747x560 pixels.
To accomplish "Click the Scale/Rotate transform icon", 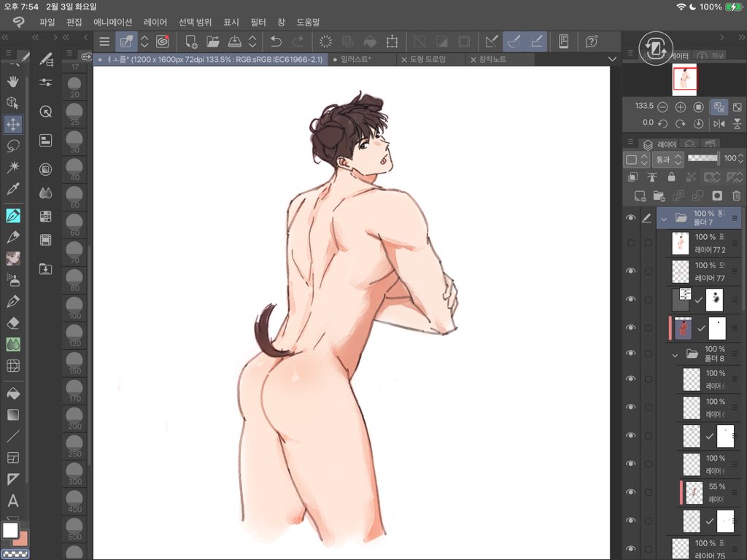I will [x=392, y=42].
